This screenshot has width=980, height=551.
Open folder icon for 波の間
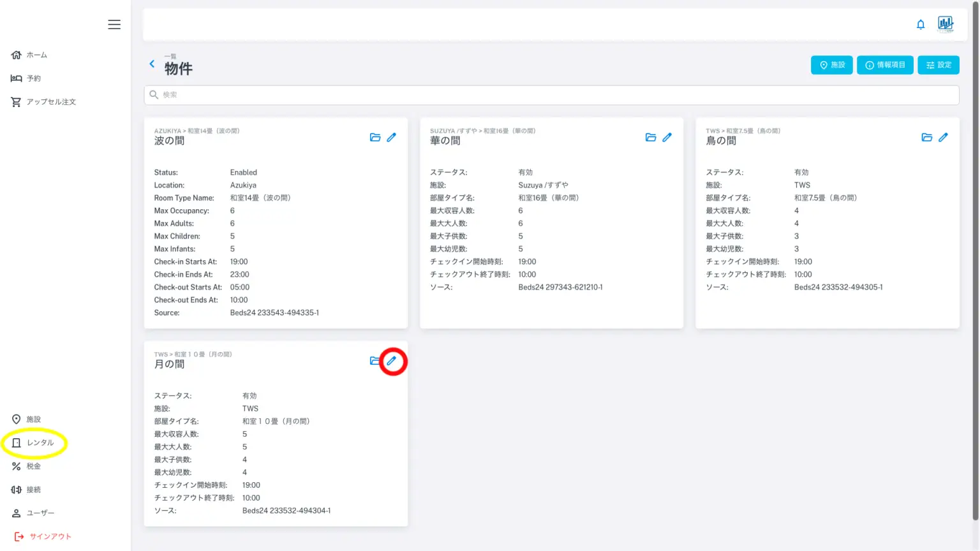375,137
